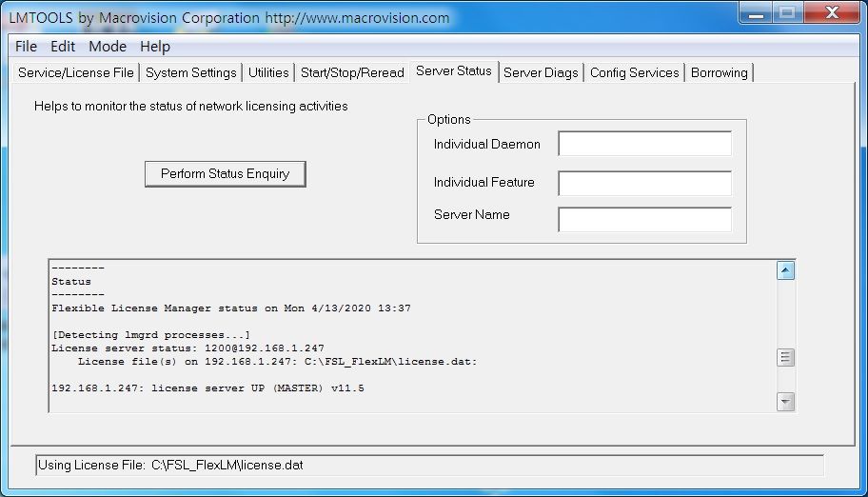Open the Borrowing tab
868x497 pixels.
pos(720,72)
